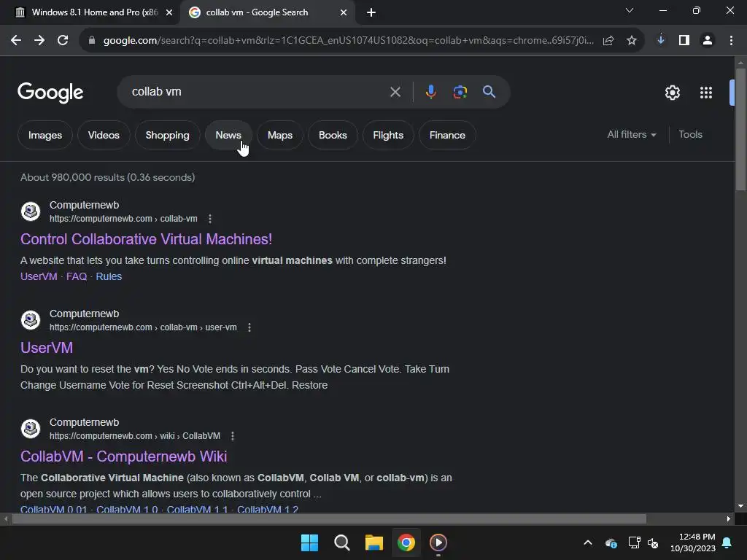This screenshot has height=560, width=747.
Task: Filter results by Books
Action: pyautogui.click(x=333, y=135)
